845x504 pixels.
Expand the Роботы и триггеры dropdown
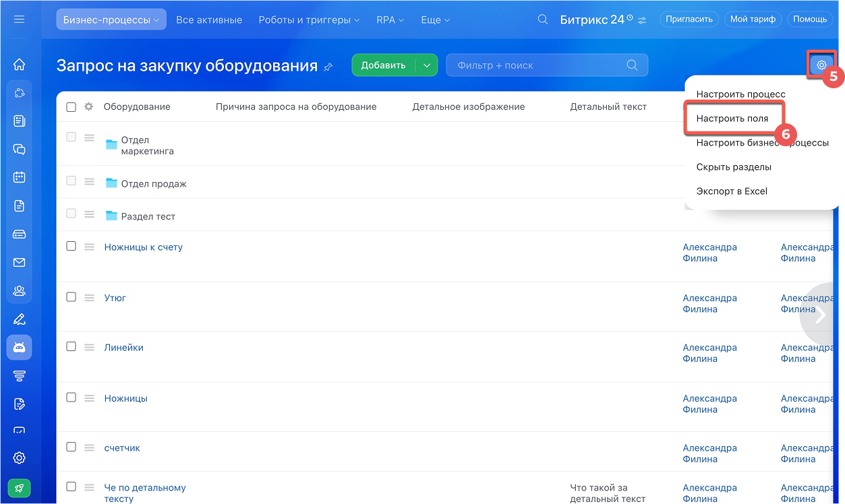[x=309, y=20]
